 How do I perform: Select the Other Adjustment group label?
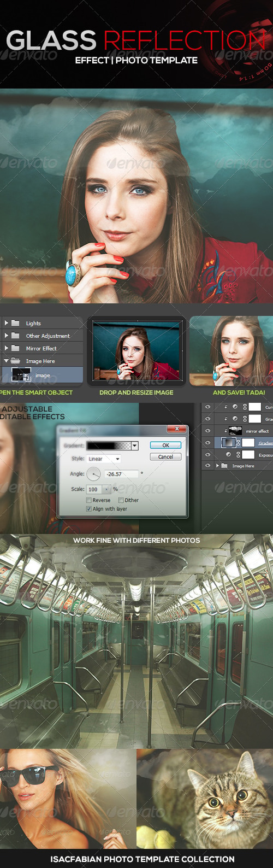click(x=48, y=336)
